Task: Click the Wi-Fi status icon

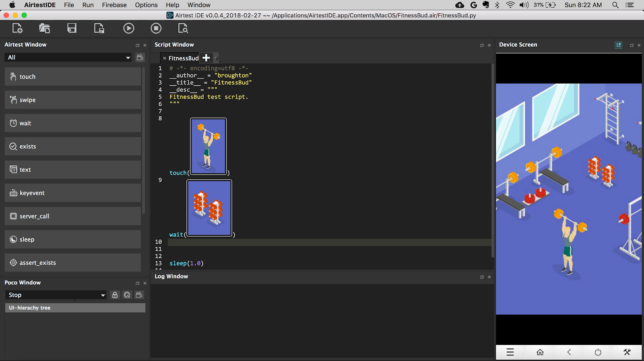Action: 510,5
